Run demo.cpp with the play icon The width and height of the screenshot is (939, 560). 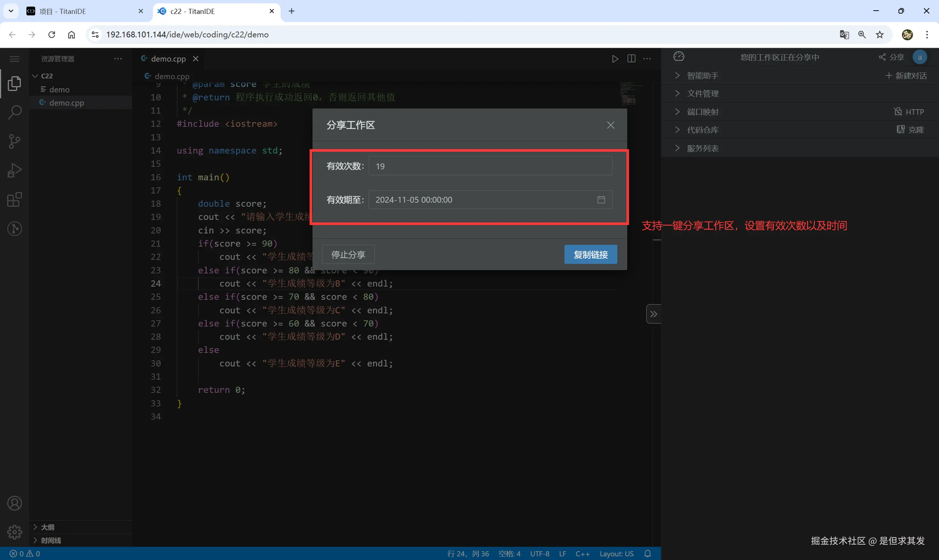(615, 59)
